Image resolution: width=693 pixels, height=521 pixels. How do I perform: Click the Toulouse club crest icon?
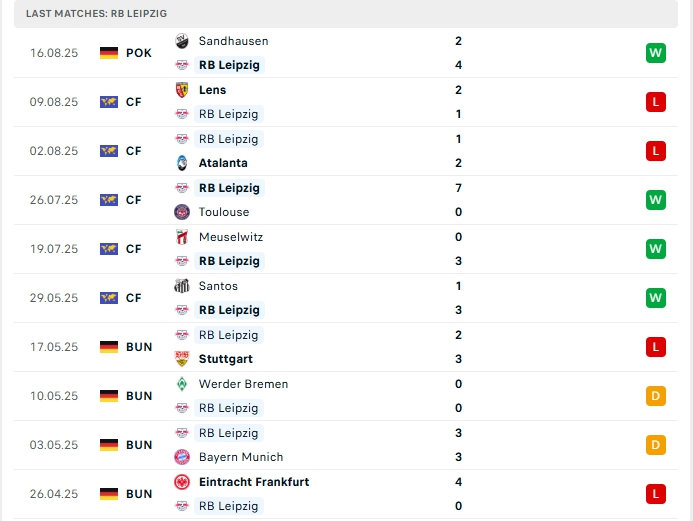pyautogui.click(x=182, y=212)
